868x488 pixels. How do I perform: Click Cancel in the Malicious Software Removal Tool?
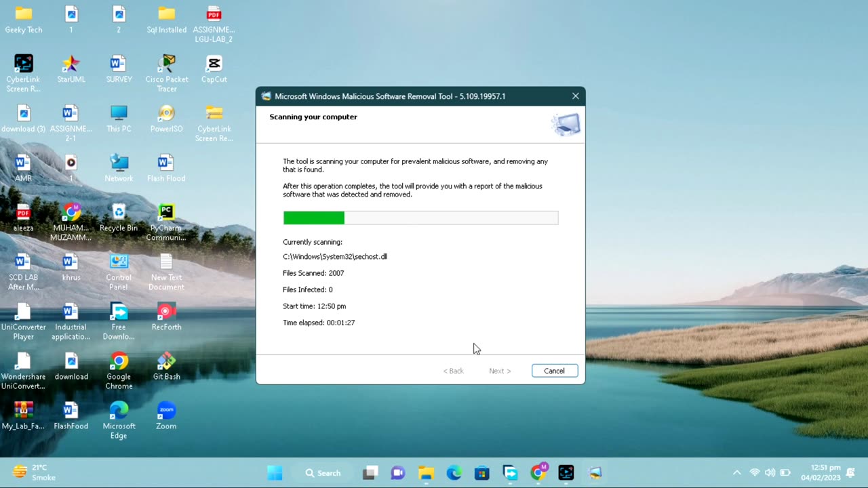click(x=554, y=371)
